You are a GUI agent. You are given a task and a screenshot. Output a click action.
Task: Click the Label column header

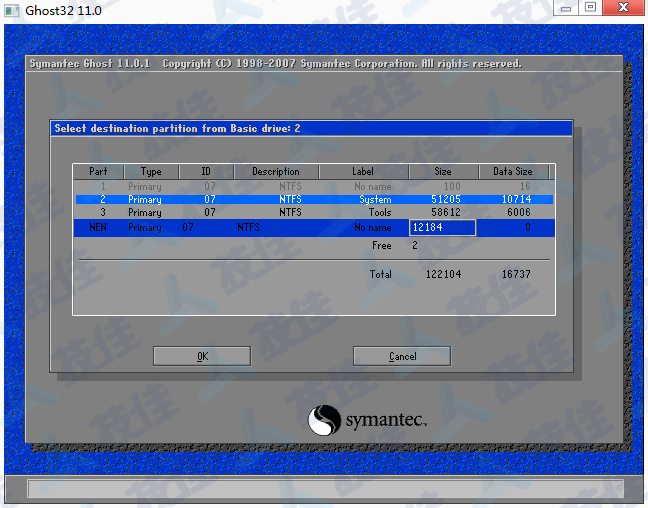[363, 172]
